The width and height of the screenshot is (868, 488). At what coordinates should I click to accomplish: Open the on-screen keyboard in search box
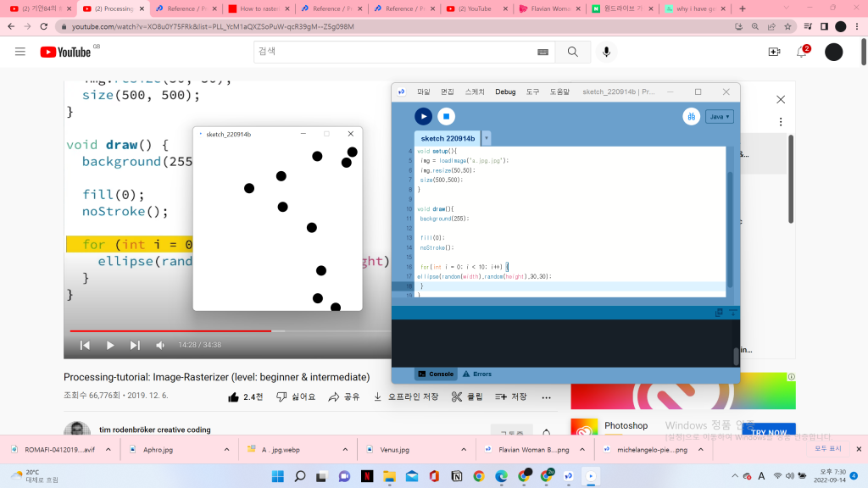tap(542, 52)
